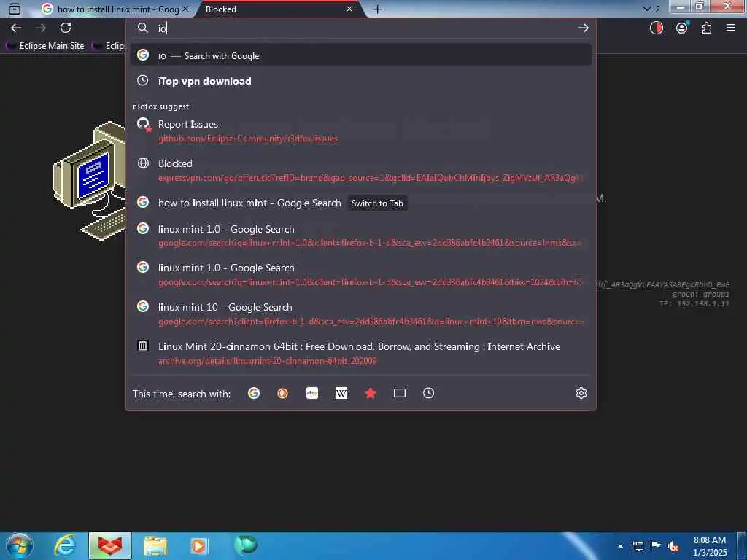Switch to the 'how to install linux mint' tab

[x=115, y=9]
